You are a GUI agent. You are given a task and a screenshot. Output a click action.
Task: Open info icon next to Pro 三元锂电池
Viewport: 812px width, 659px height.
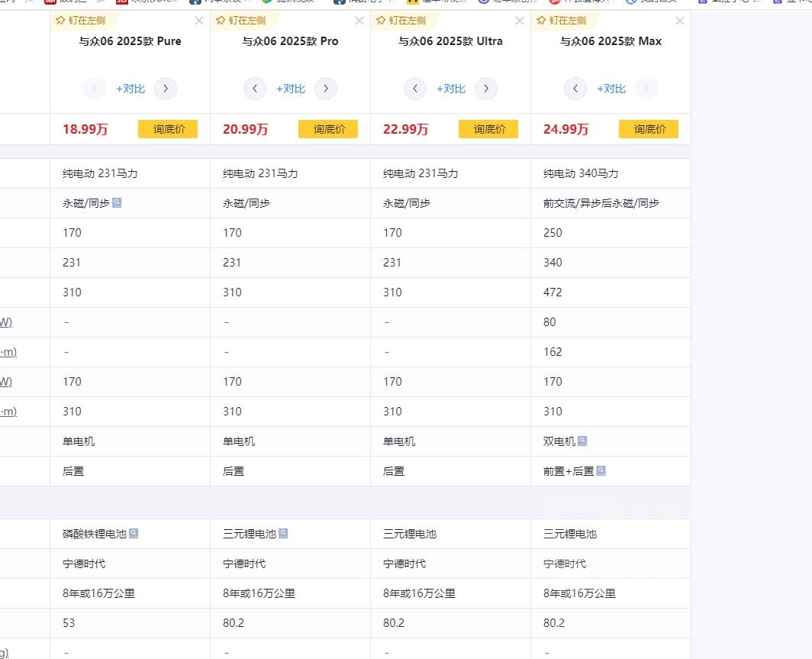point(283,533)
